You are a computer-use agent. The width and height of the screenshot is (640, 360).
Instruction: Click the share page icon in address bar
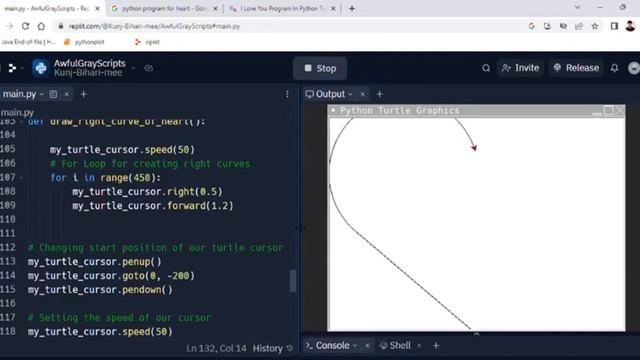pos(579,26)
